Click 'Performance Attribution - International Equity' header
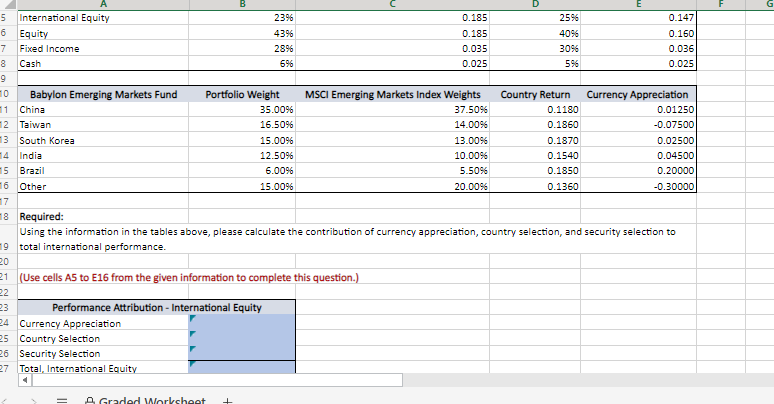774x404 pixels. point(156,307)
